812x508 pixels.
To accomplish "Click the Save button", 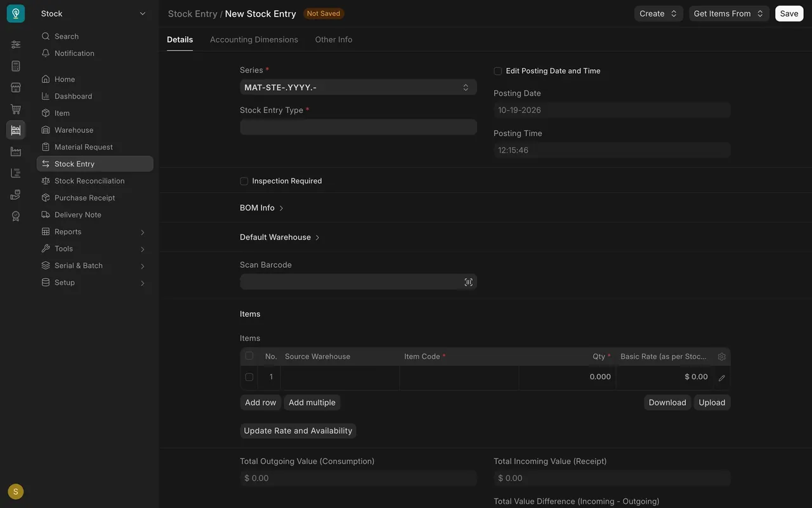I will coord(789,13).
